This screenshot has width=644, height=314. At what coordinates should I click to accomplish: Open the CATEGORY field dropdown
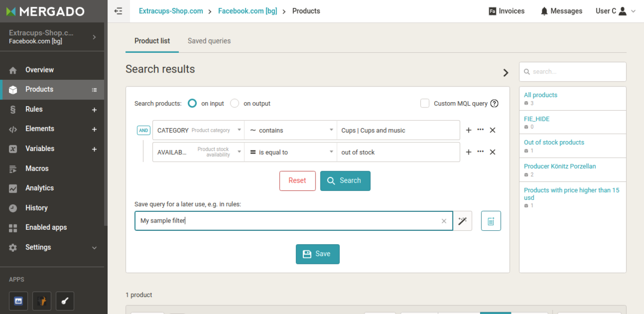(239, 130)
